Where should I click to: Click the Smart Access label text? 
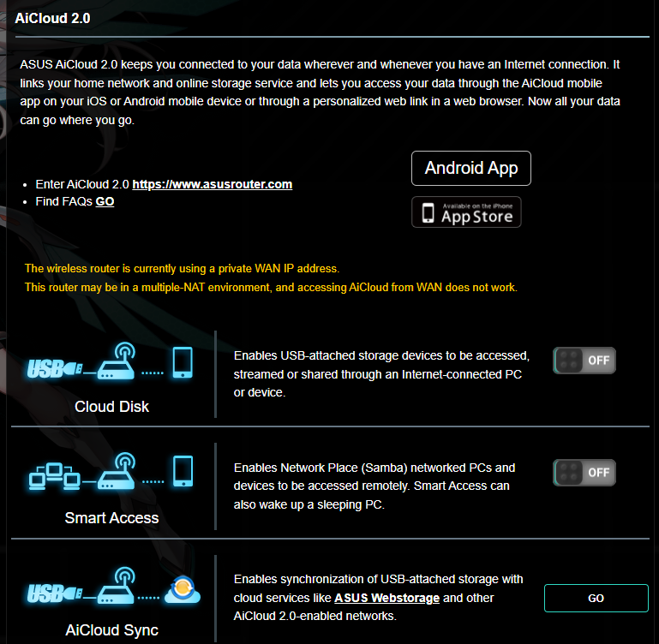click(x=111, y=517)
